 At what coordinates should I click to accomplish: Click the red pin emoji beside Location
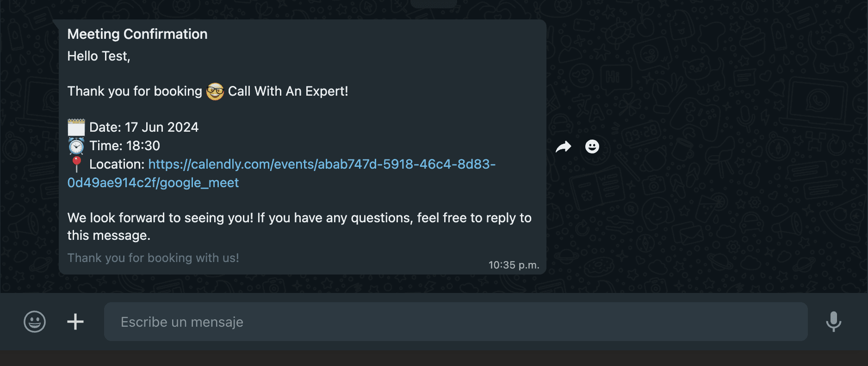click(x=76, y=164)
